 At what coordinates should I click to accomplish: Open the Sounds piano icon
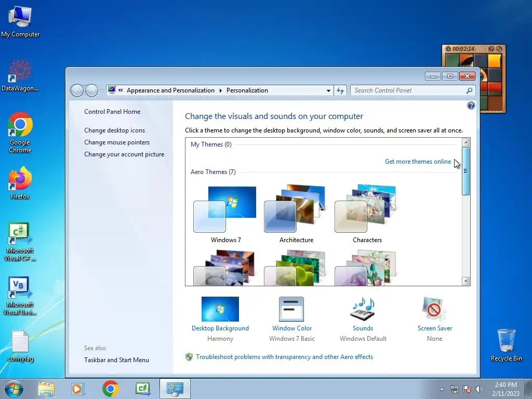(x=363, y=309)
